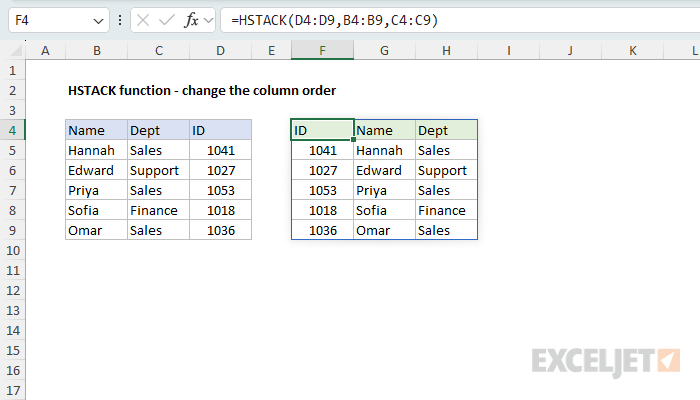Select row 4 header
This screenshot has height=400, width=700.
click(12, 130)
